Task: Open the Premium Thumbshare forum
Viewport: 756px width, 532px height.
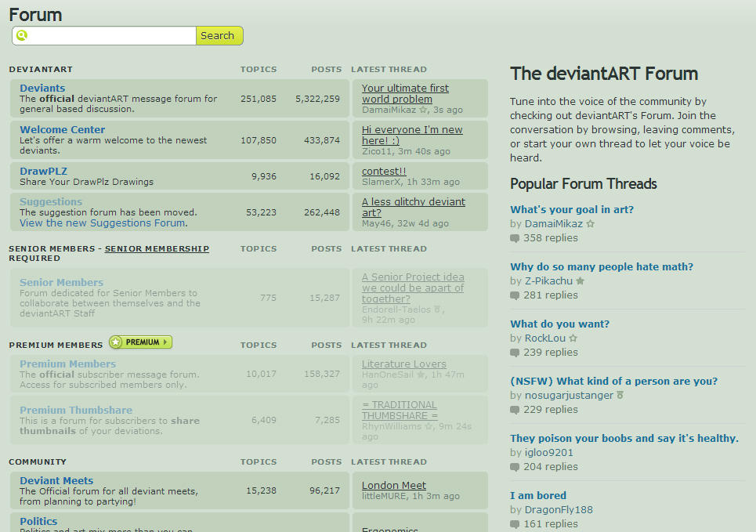Action: (76, 410)
